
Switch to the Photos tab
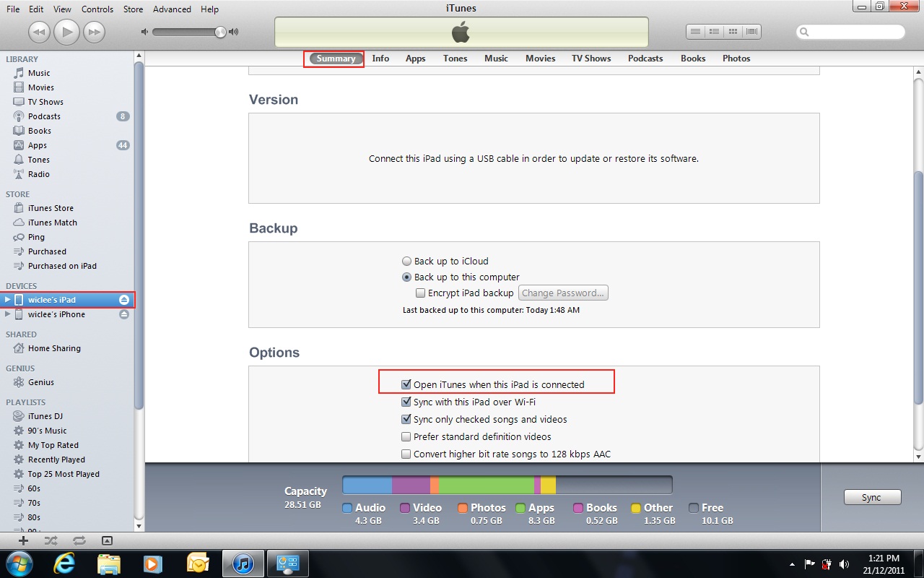(736, 59)
